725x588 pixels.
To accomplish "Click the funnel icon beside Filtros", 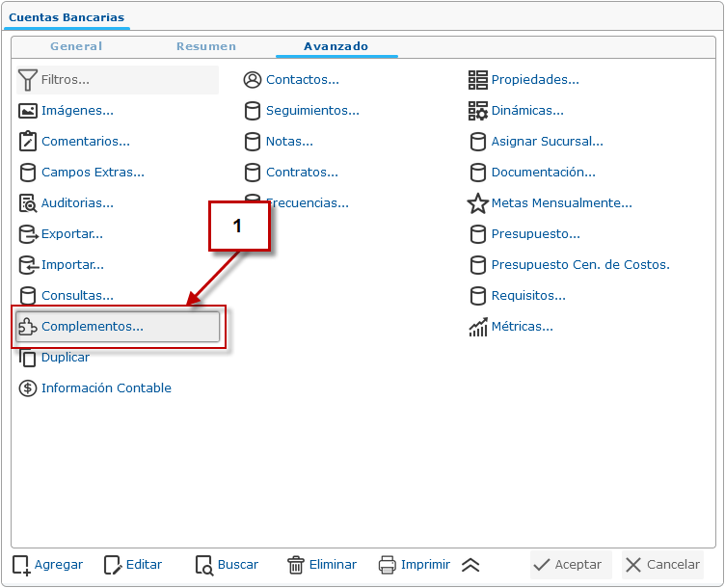I will click(28, 80).
